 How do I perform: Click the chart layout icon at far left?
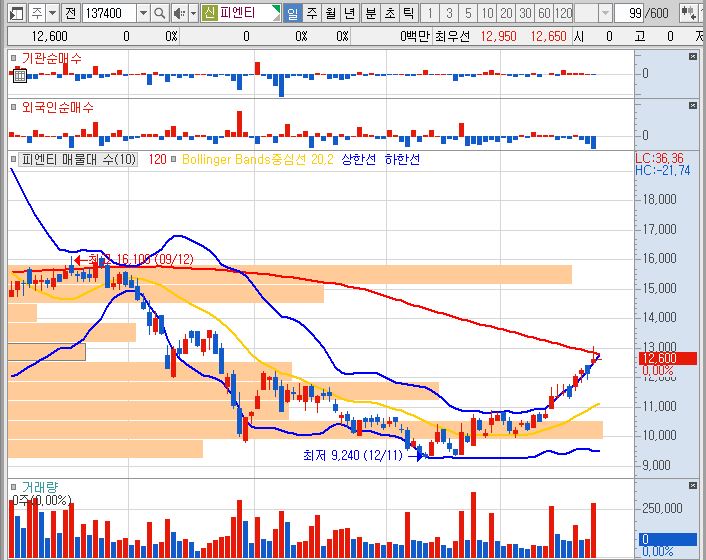point(13,13)
